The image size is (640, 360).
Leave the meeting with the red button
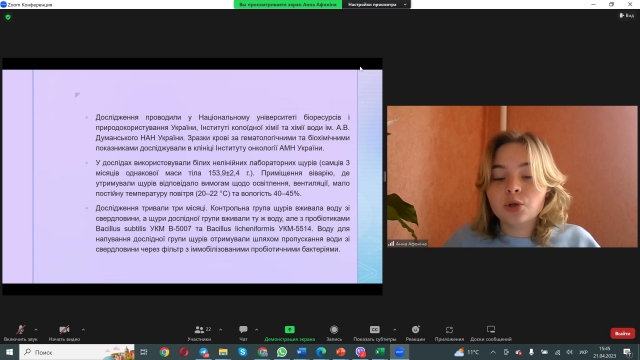[622, 333]
